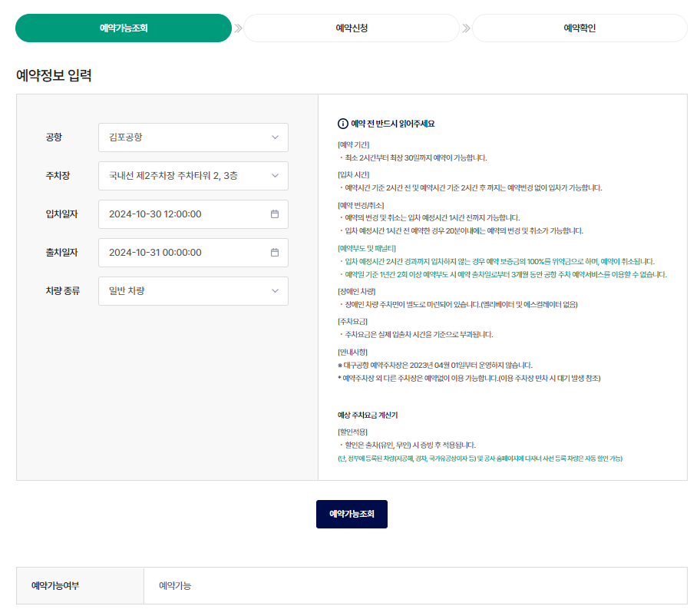
Task: Click the 차량 종류 field label
Action: pyautogui.click(x=62, y=291)
